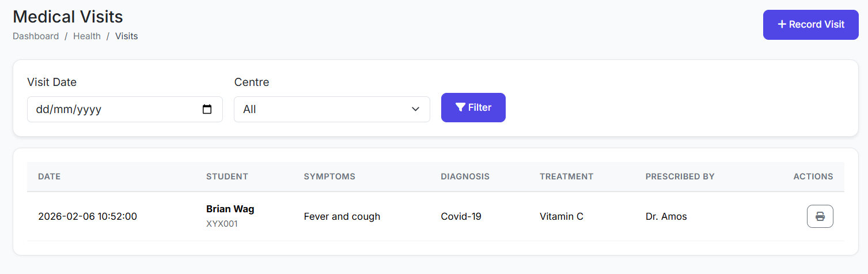Select the Visits breadcrumb item
The image size is (868, 274).
pos(127,36)
